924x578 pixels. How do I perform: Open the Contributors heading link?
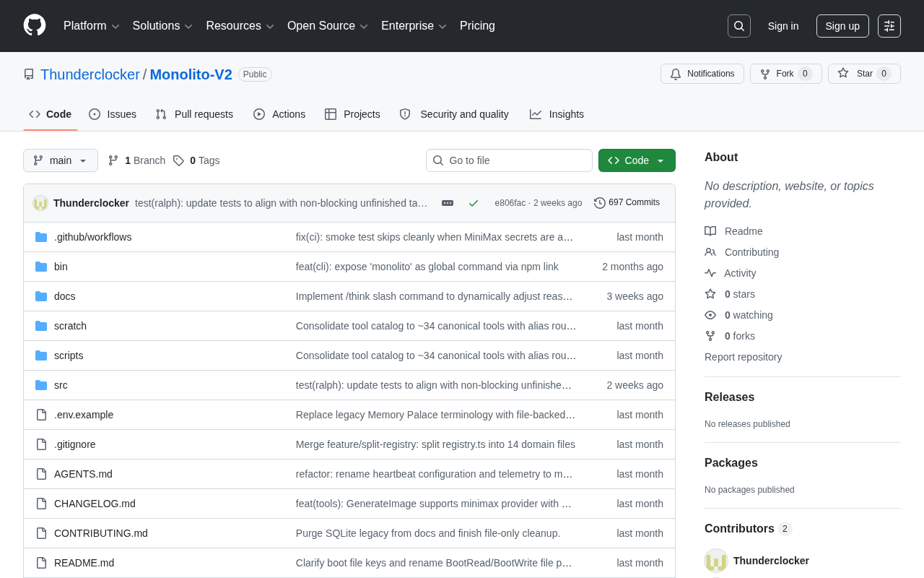pos(748,529)
